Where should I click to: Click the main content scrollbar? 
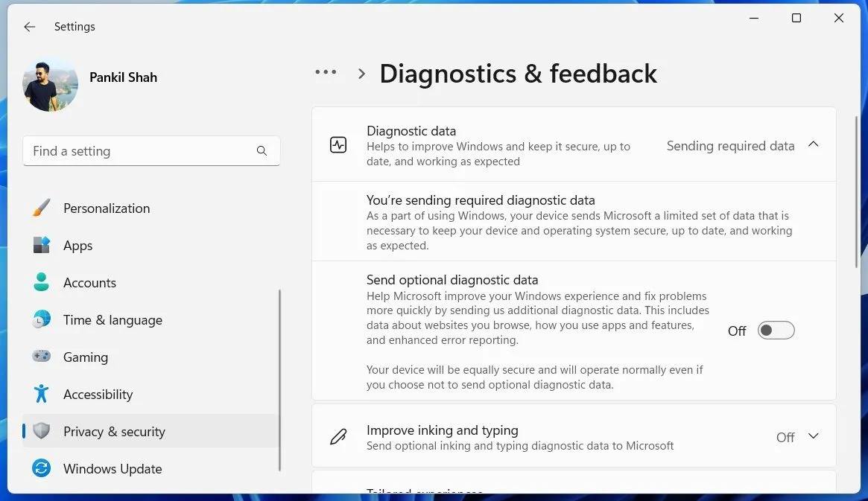(x=856, y=193)
